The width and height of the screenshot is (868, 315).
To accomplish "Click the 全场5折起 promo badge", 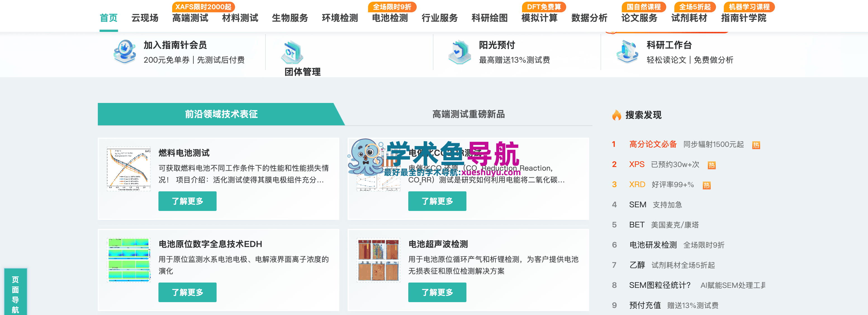I will [x=695, y=7].
